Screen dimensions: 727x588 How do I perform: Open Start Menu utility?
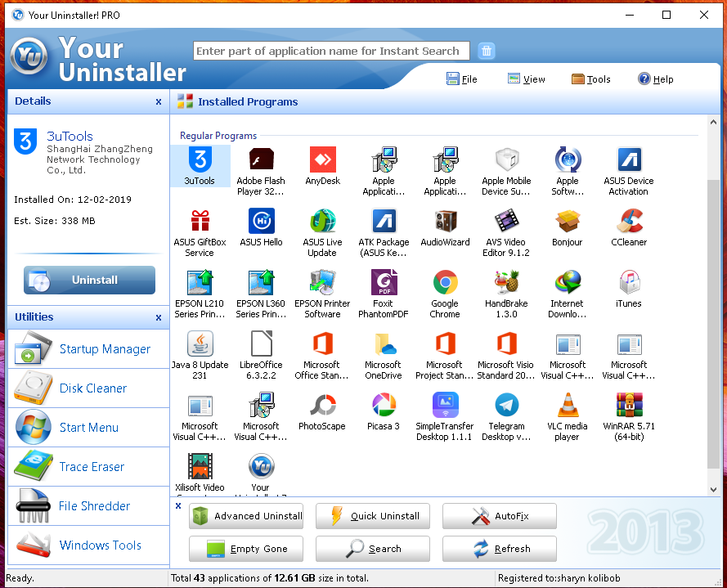(88, 428)
